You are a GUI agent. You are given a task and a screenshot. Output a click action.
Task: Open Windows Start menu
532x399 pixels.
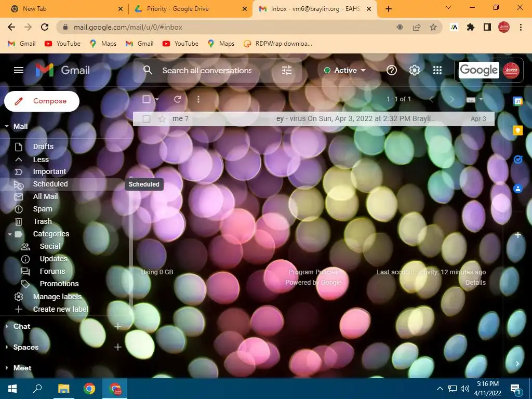click(x=12, y=389)
